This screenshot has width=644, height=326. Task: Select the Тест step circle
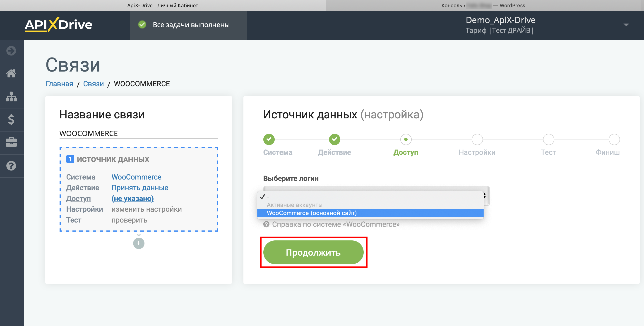click(x=548, y=139)
